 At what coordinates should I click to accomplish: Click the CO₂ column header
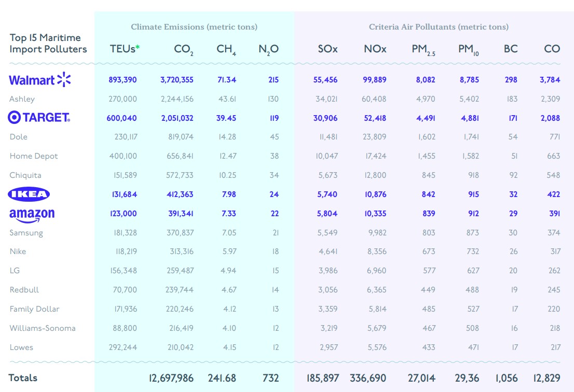pyautogui.click(x=184, y=49)
